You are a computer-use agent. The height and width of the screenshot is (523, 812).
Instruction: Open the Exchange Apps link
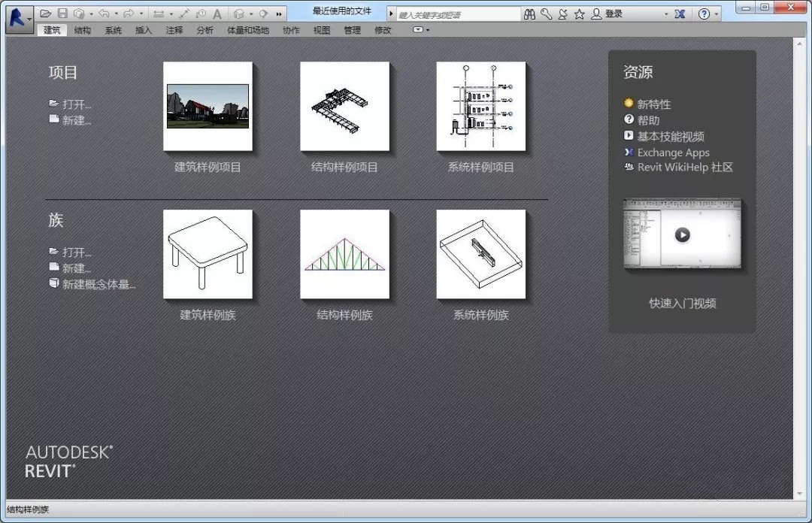[673, 153]
